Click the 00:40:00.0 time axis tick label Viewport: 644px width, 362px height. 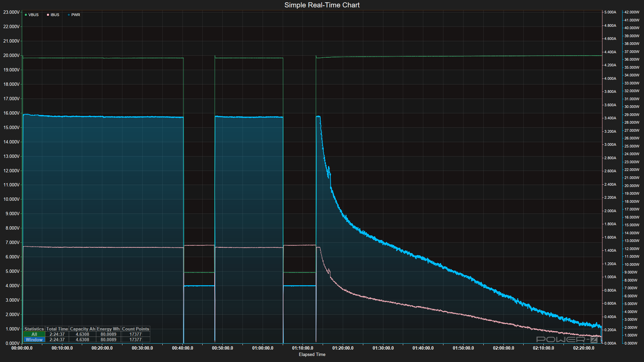pos(182,348)
